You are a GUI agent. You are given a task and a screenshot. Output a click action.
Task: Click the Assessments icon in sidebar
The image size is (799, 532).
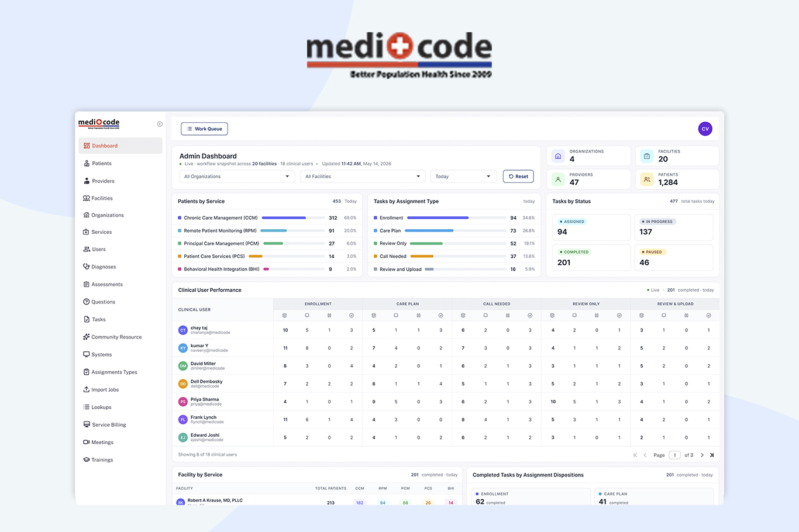tap(87, 284)
